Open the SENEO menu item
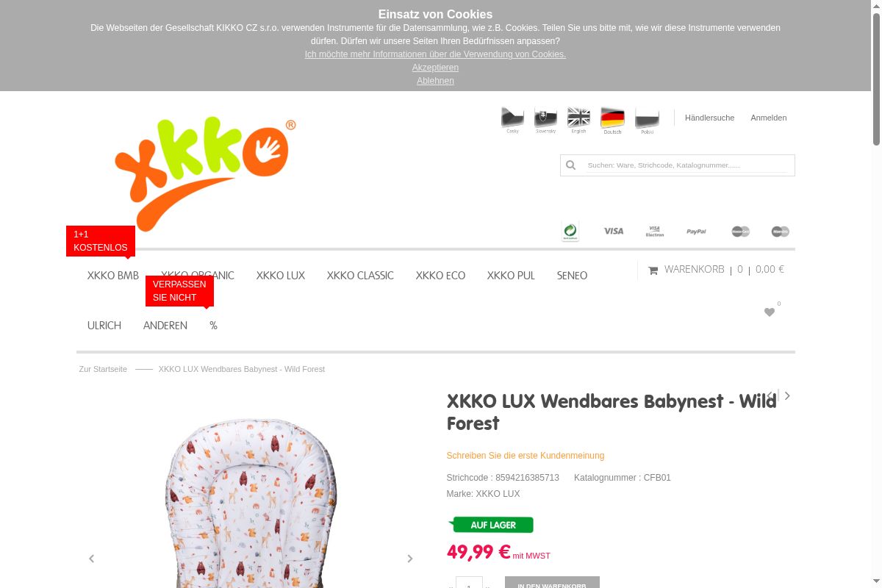Image resolution: width=882 pixels, height=588 pixels. 572,276
